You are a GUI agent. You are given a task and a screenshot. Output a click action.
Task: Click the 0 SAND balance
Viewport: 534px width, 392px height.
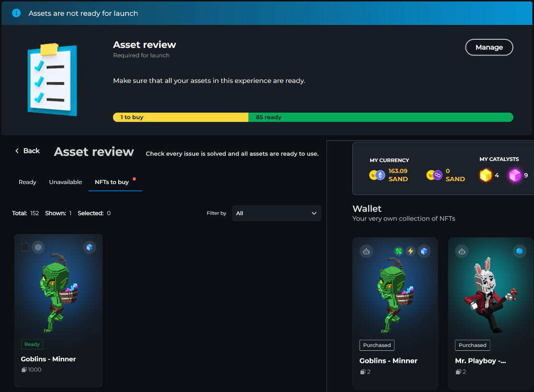tap(455, 175)
